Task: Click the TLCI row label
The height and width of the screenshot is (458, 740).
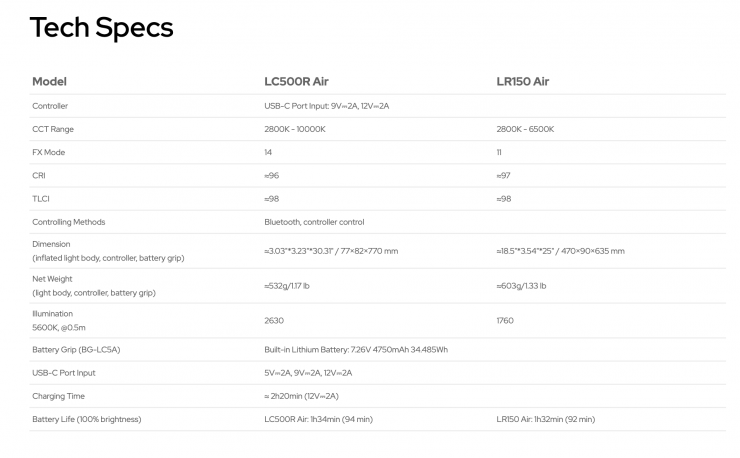Action: [41, 198]
